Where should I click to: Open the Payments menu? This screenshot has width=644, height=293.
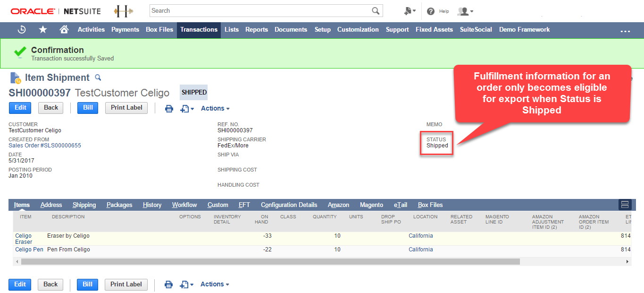(x=125, y=29)
